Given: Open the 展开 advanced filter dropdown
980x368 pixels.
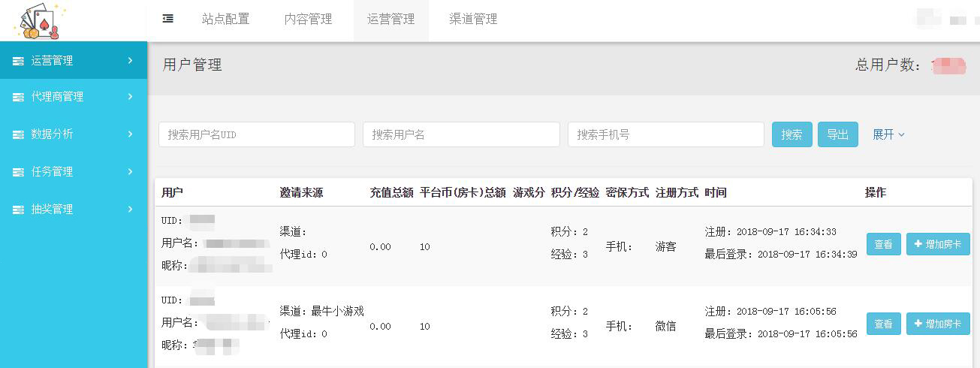Looking at the screenshot, I should point(888,134).
